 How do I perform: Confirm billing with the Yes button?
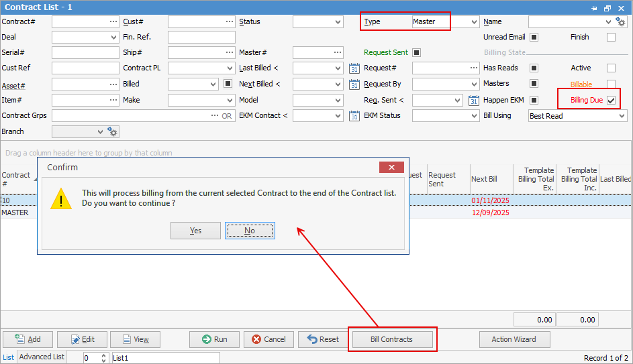click(x=195, y=231)
